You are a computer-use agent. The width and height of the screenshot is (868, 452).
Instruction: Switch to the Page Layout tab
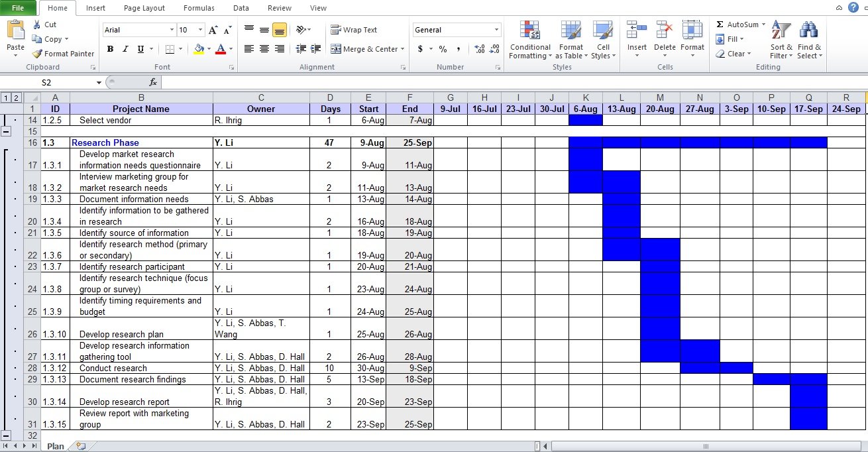[x=144, y=8]
